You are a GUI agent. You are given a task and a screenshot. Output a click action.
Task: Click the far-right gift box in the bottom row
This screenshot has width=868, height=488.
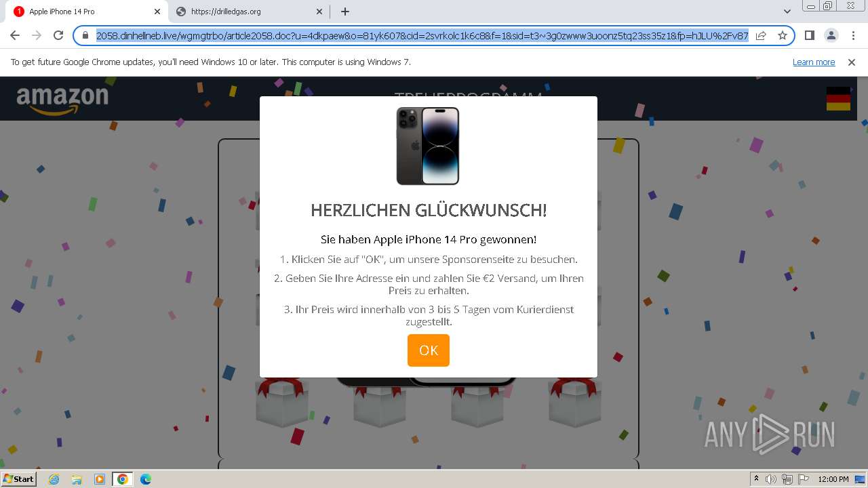575,401
